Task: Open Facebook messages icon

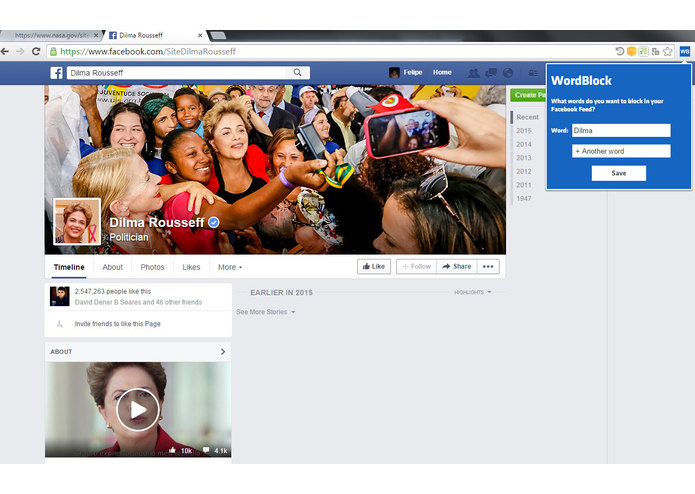Action: tap(491, 73)
